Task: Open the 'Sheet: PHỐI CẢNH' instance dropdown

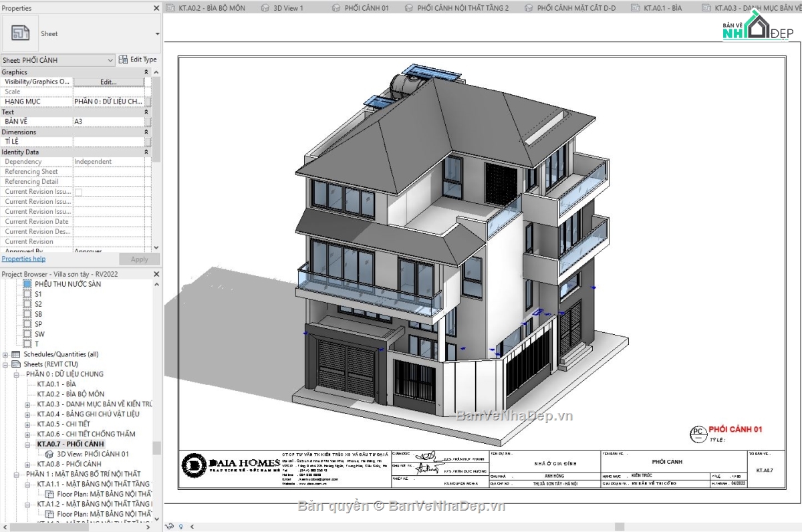Action: (x=58, y=60)
